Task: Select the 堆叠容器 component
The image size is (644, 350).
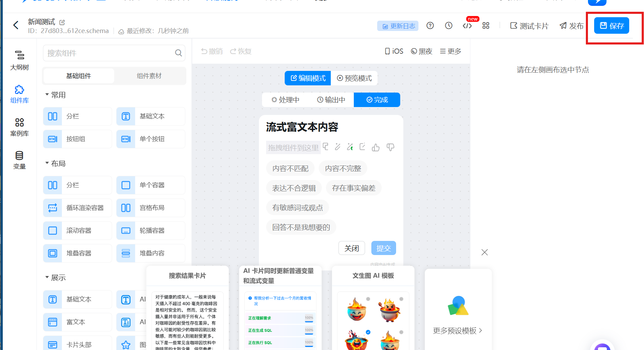Action: click(78, 253)
